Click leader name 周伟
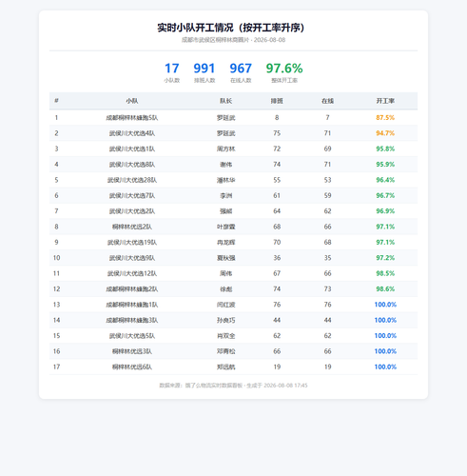The image size is (467, 476). 225,273
